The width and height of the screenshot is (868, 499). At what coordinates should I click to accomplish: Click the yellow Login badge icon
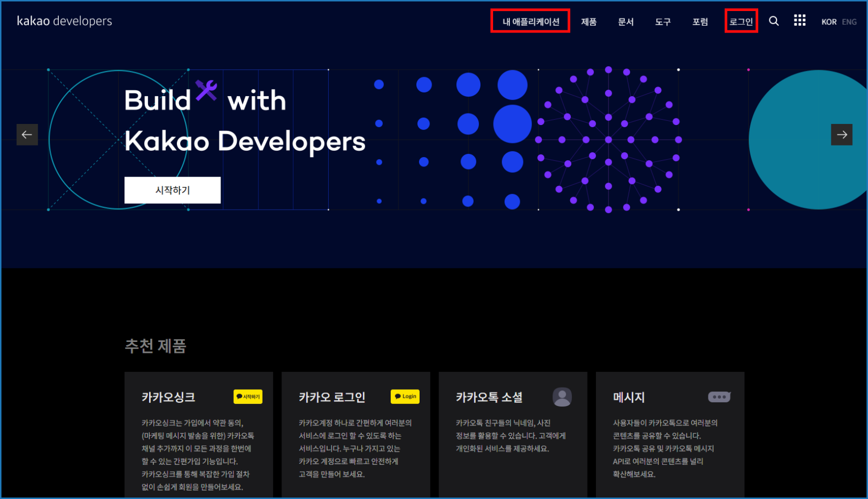(405, 397)
